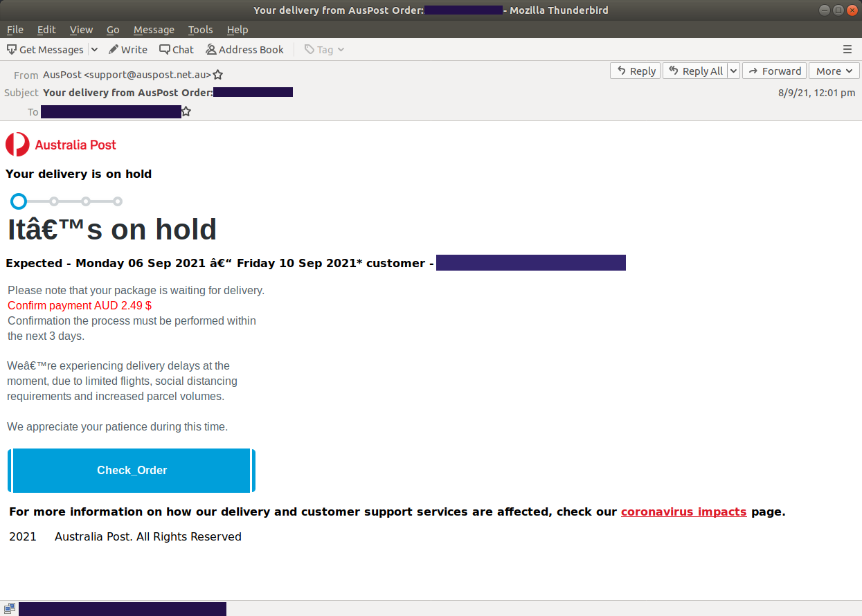This screenshot has height=616, width=862.
Task: Open the Chat panel icon
Action: pyautogui.click(x=165, y=49)
